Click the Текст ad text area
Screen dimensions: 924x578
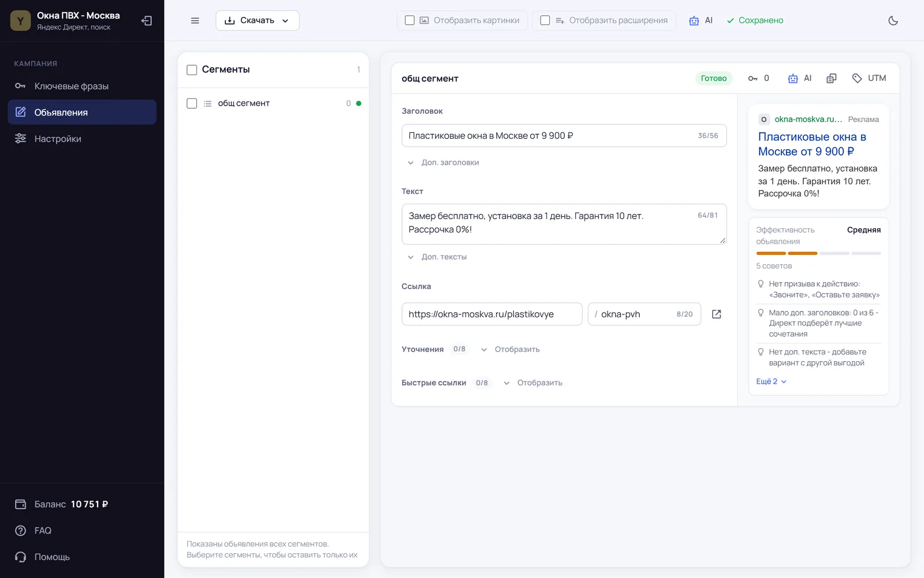tap(564, 224)
